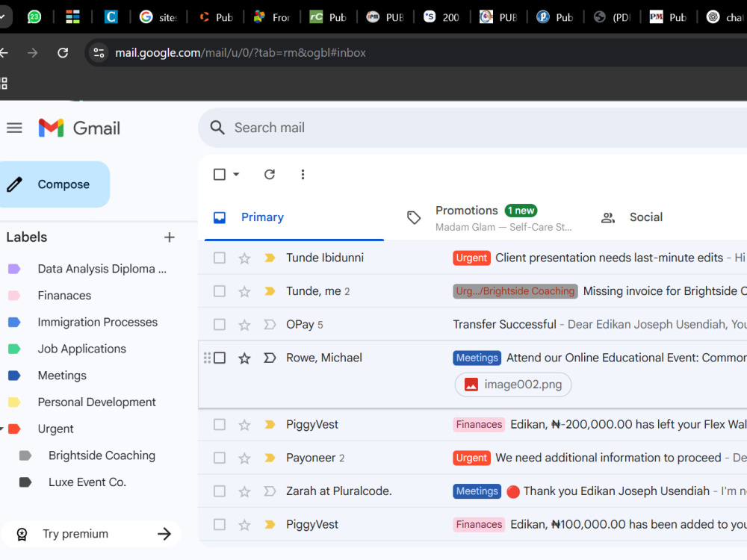This screenshot has width=747, height=560.
Task: Open the Luxe Event Co. sublabel
Action: click(x=87, y=482)
